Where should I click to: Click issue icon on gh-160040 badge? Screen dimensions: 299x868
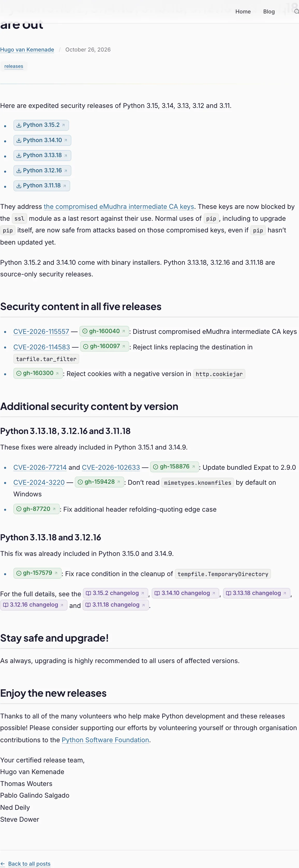[x=85, y=331]
